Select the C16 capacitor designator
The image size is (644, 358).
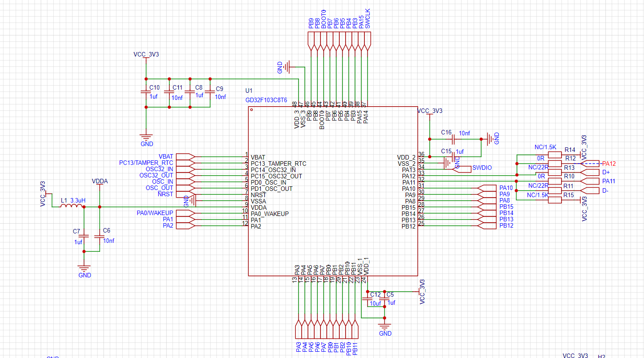446,133
